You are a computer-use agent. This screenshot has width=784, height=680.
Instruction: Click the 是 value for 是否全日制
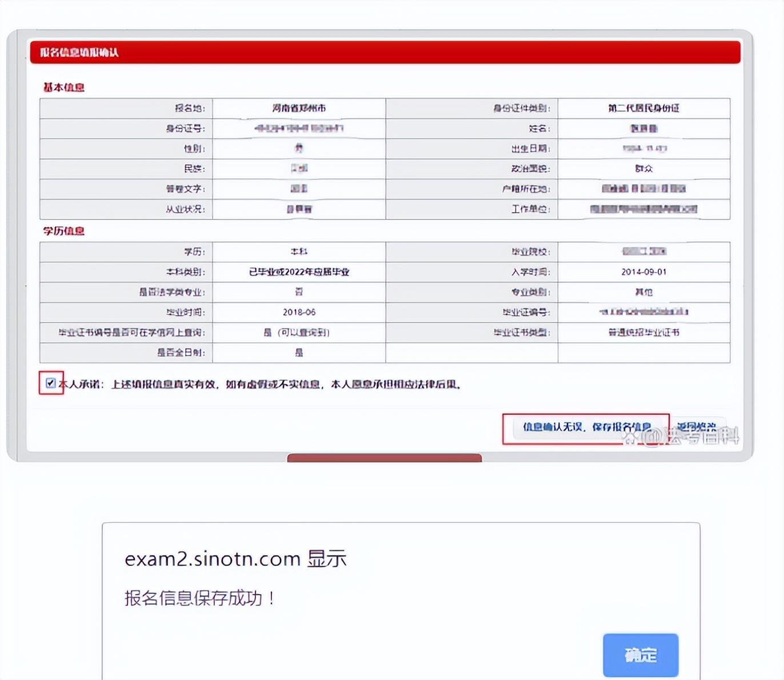(x=299, y=353)
